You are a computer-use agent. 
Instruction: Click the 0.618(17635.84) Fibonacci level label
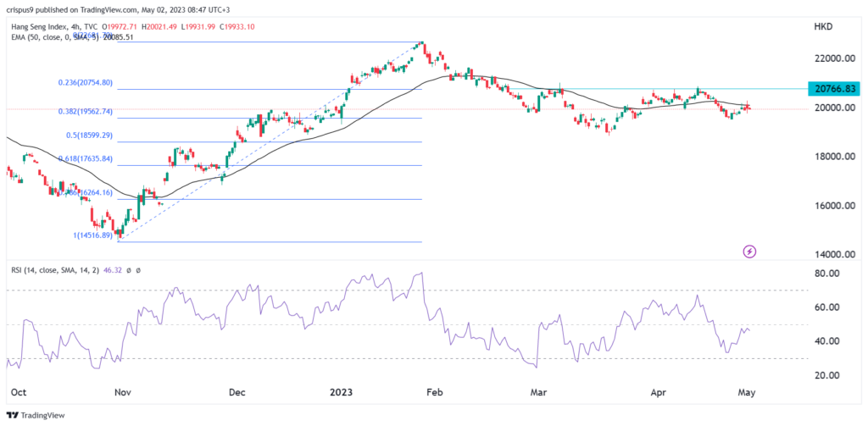(x=86, y=158)
